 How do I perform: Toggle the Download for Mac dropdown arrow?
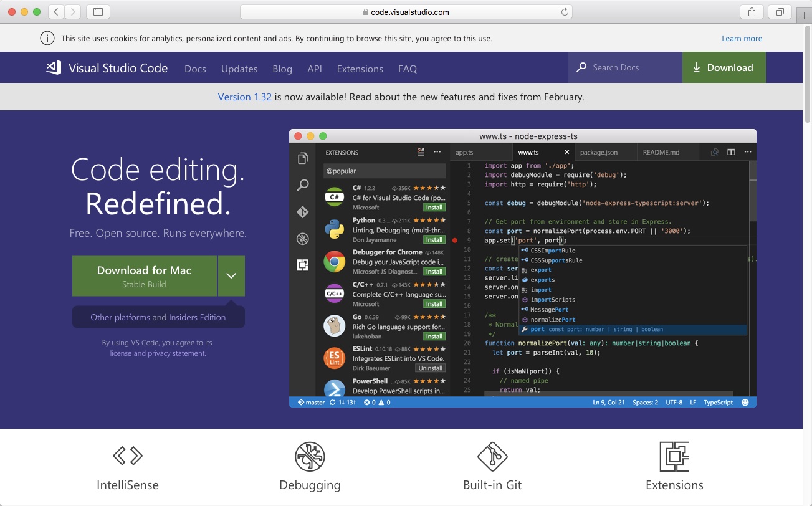(231, 276)
